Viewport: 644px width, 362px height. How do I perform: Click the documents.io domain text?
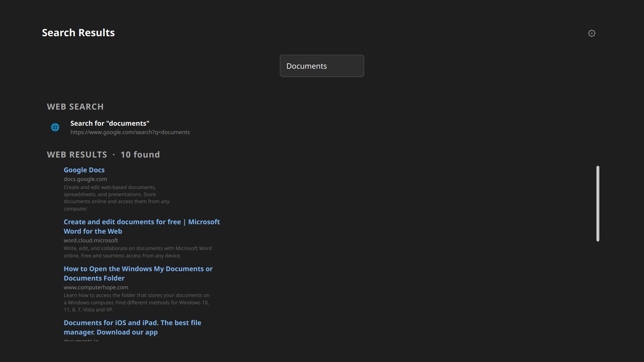(x=81, y=341)
